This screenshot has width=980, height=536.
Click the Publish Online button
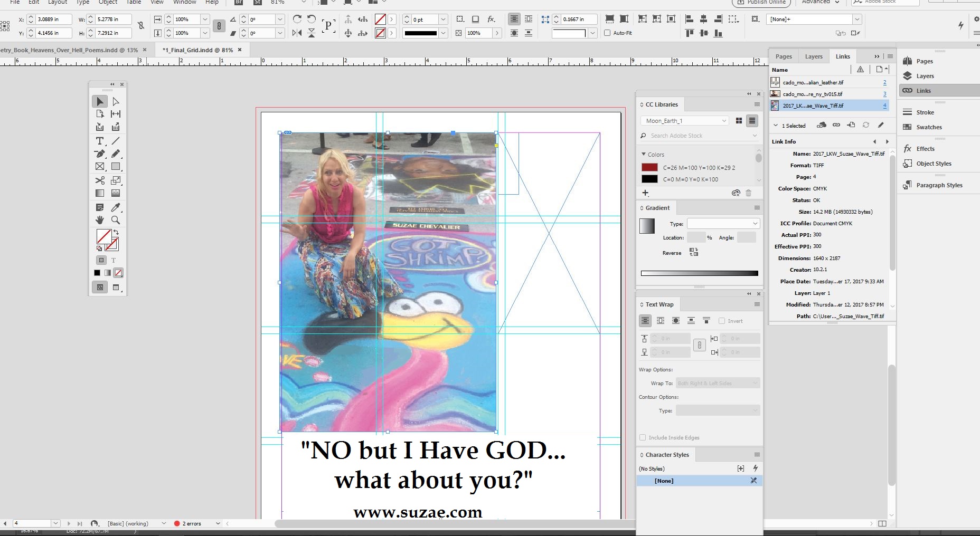tap(761, 2)
